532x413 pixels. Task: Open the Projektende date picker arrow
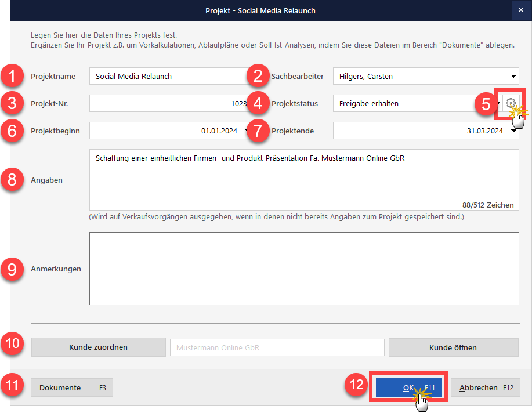pyautogui.click(x=513, y=131)
